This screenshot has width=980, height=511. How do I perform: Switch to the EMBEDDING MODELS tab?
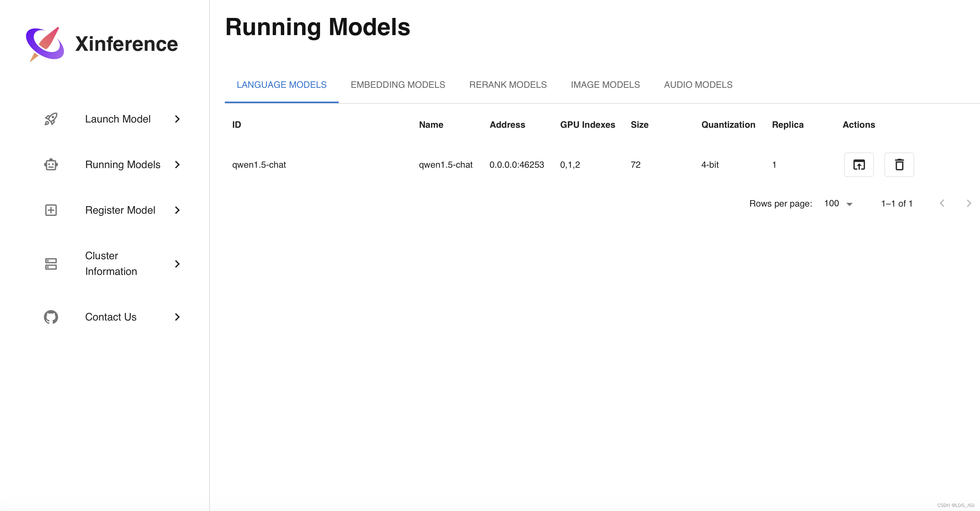tap(398, 84)
